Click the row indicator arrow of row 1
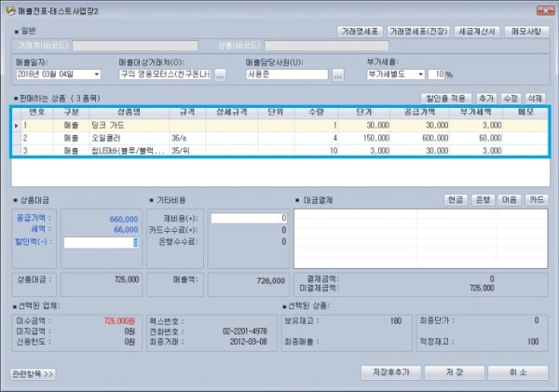 point(17,126)
